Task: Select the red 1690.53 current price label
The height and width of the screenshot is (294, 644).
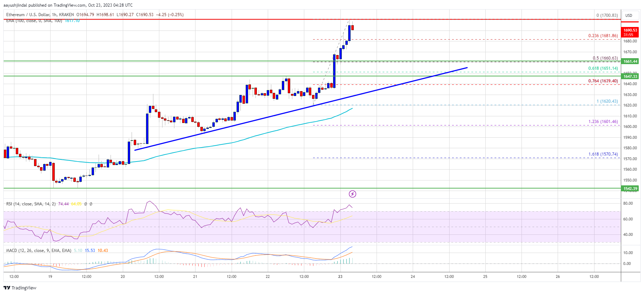Action: point(630,32)
